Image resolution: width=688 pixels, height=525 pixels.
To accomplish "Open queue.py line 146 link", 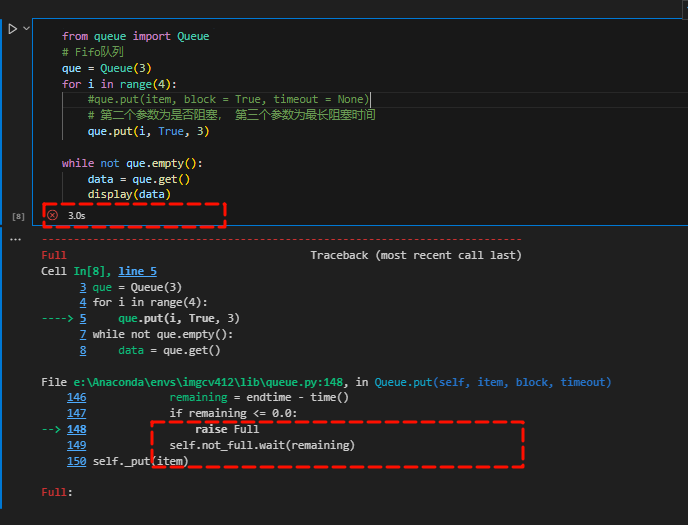I will [77, 397].
